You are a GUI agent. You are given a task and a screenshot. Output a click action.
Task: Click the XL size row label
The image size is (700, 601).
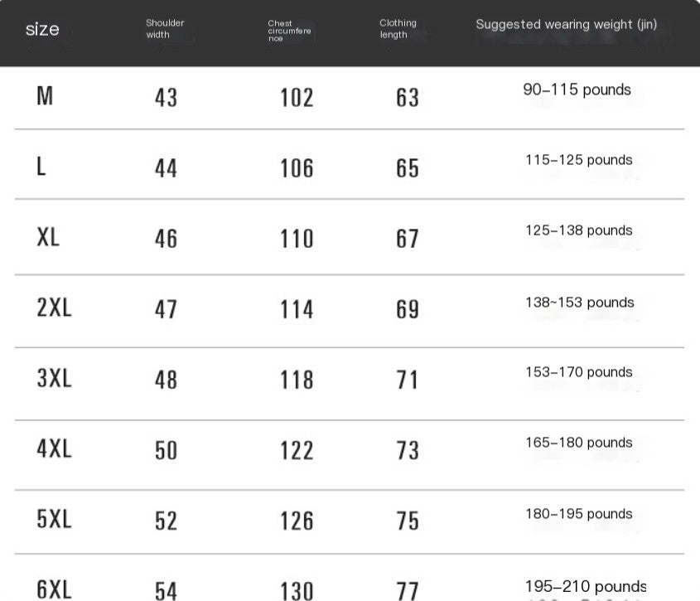pyautogui.click(x=48, y=237)
